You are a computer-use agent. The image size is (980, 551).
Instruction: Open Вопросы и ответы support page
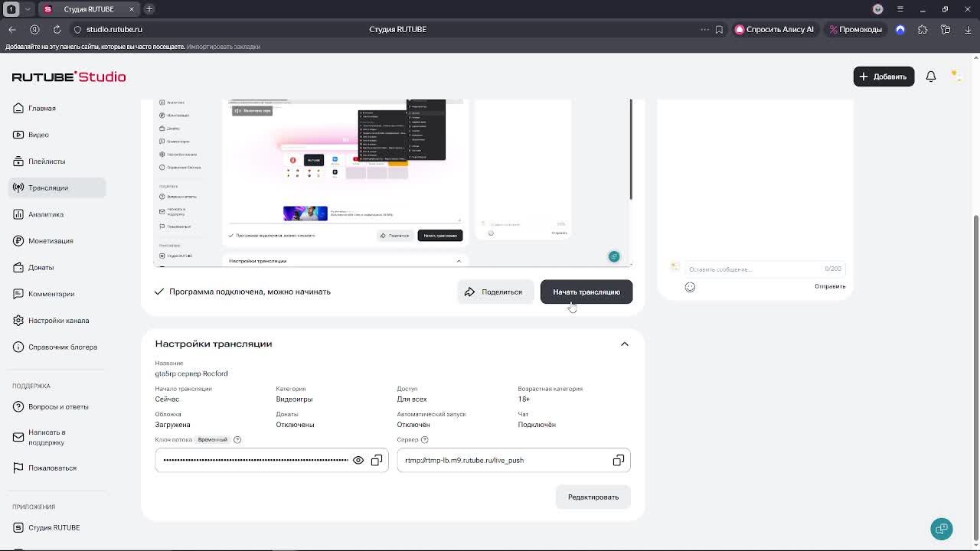point(57,406)
